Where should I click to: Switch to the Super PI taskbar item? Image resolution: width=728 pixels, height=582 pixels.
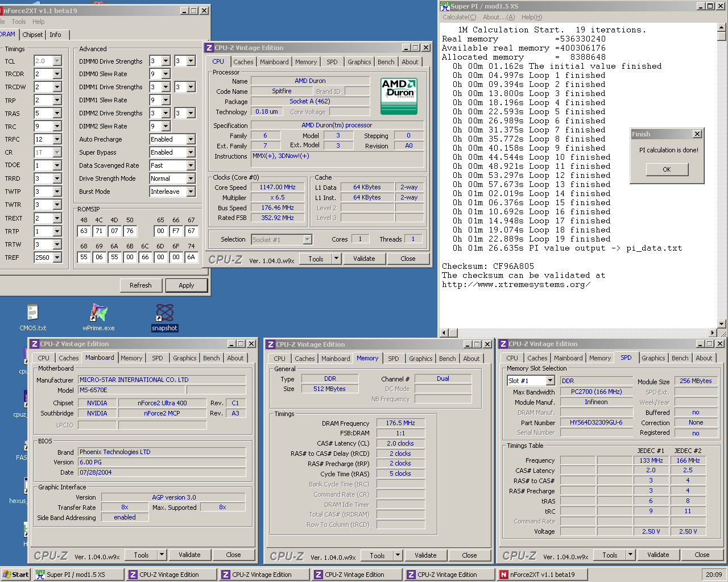point(78,575)
